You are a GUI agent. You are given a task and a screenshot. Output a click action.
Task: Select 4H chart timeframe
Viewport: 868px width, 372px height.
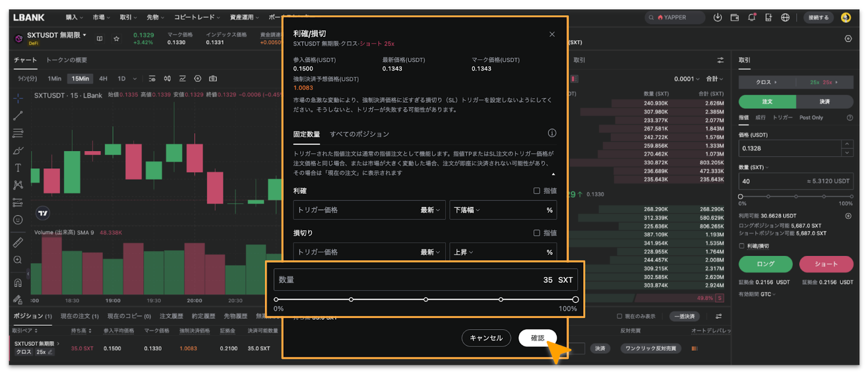103,79
